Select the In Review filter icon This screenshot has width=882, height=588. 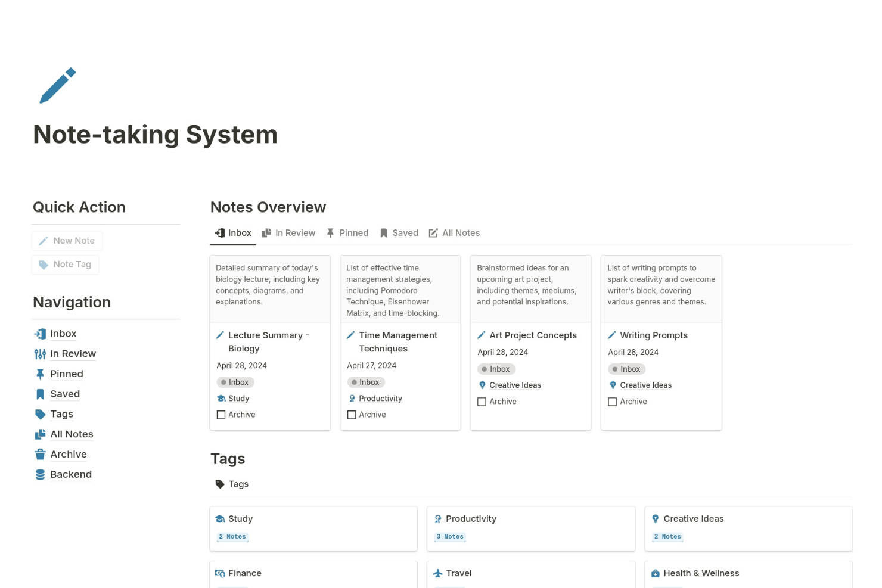point(39,353)
